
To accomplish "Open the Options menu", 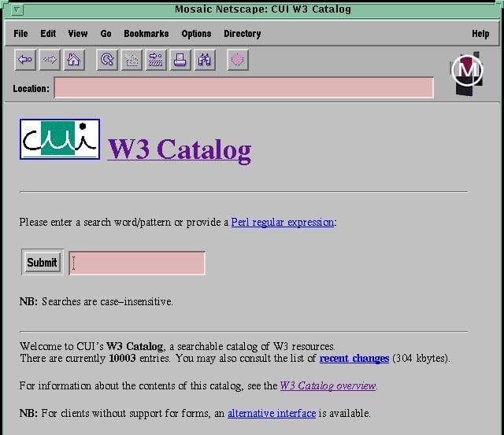I will coord(196,33).
